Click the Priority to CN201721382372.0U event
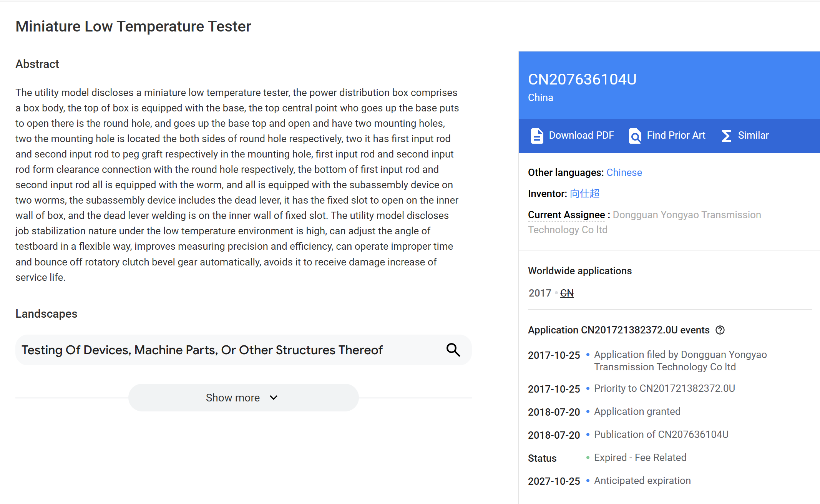 click(664, 388)
